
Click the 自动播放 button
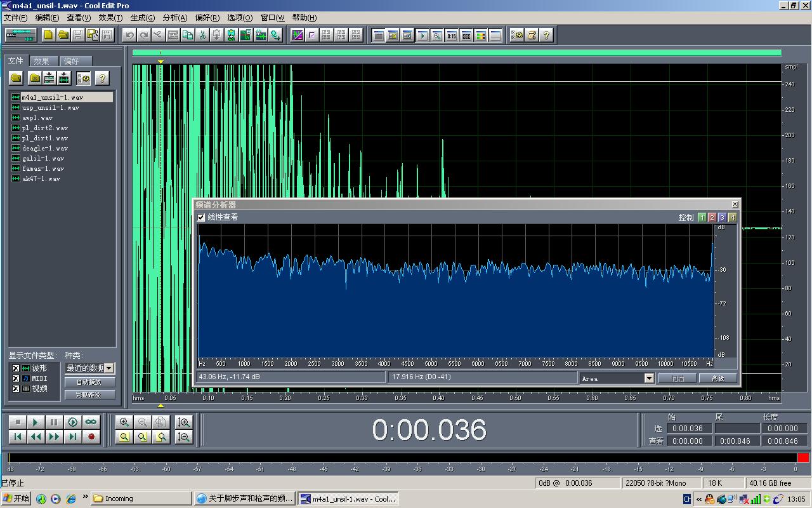coord(88,382)
